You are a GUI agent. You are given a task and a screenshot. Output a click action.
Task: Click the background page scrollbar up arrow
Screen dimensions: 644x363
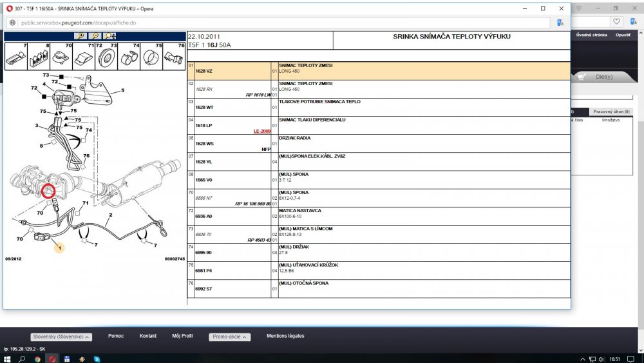[641, 32]
